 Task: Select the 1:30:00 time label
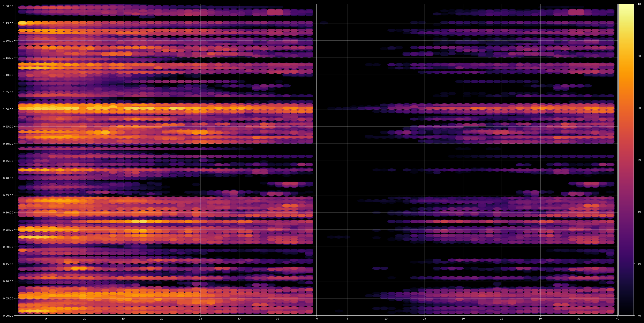8,6
